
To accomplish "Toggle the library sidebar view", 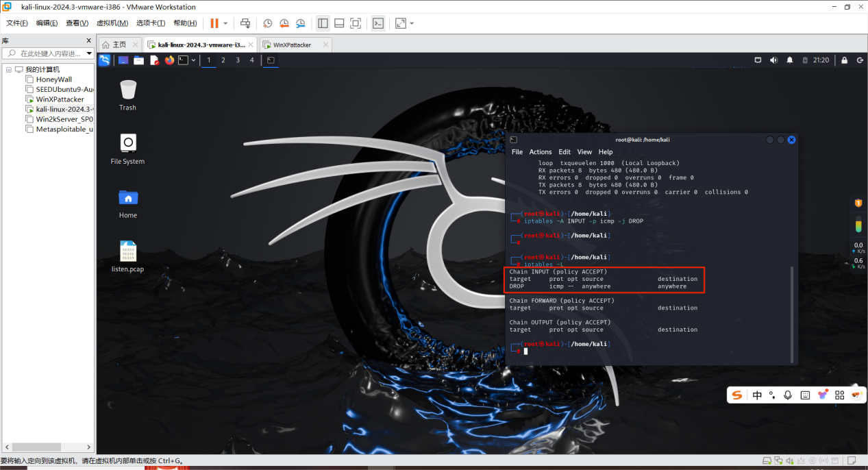I will [x=323, y=23].
